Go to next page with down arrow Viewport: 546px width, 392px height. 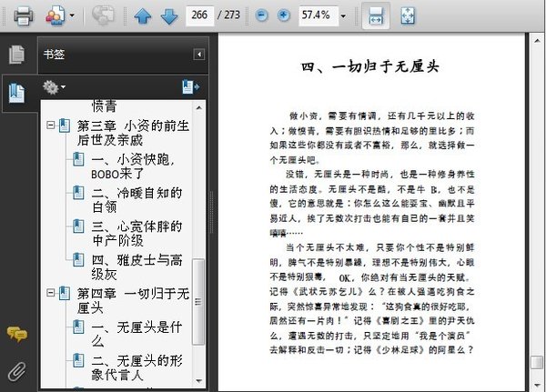[169, 15]
